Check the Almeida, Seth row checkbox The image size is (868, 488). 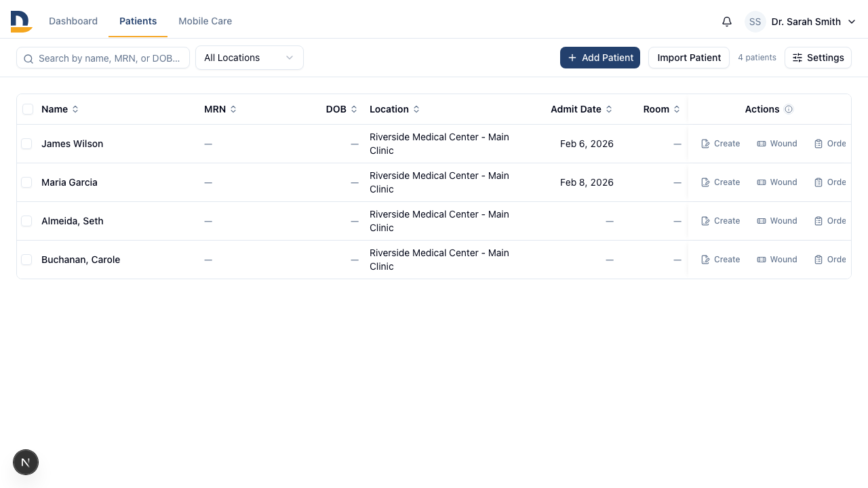26,221
